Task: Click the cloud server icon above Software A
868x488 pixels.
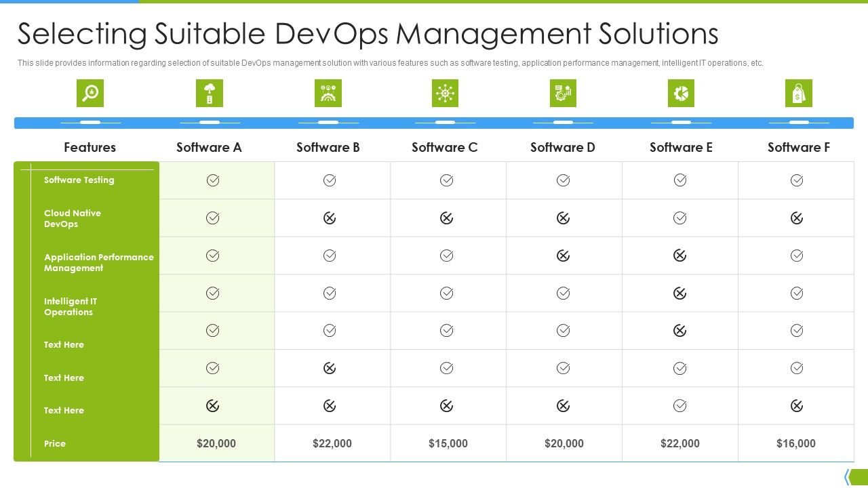Action: click(210, 93)
